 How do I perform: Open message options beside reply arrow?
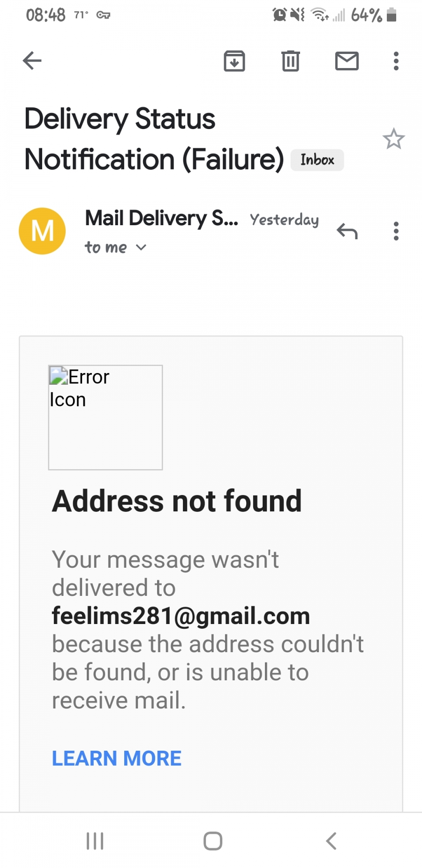(x=396, y=231)
